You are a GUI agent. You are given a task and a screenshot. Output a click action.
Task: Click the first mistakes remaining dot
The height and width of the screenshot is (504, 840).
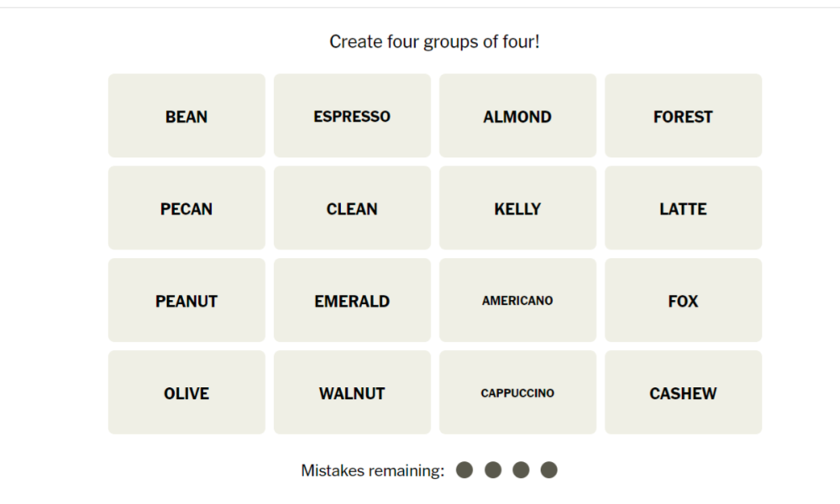click(465, 470)
